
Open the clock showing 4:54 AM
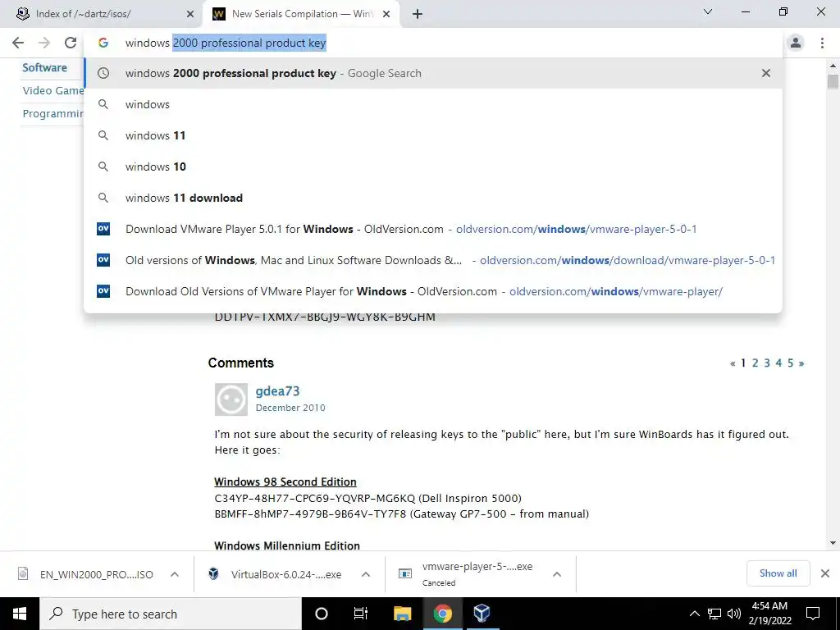(x=769, y=614)
